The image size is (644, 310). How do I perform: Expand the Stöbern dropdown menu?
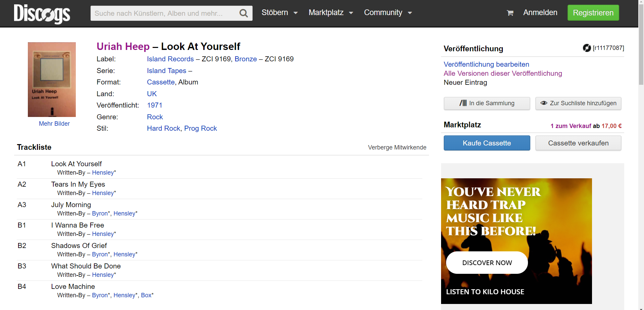pyautogui.click(x=279, y=13)
